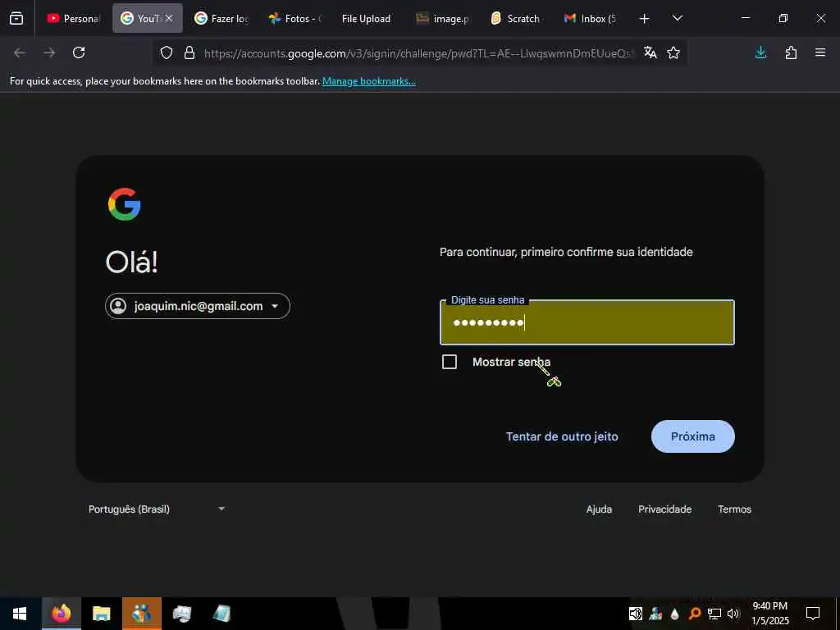This screenshot has width=840, height=630.
Task: Open the downloads panel icon
Action: point(760,52)
